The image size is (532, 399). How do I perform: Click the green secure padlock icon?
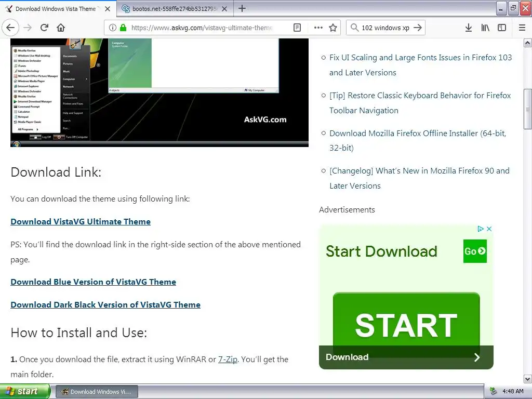click(x=123, y=28)
